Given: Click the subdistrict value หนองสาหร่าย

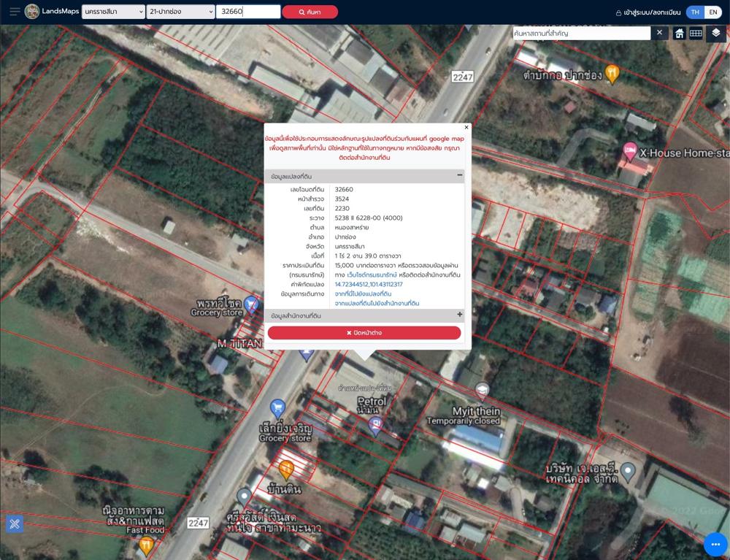Looking at the screenshot, I should (352, 228).
